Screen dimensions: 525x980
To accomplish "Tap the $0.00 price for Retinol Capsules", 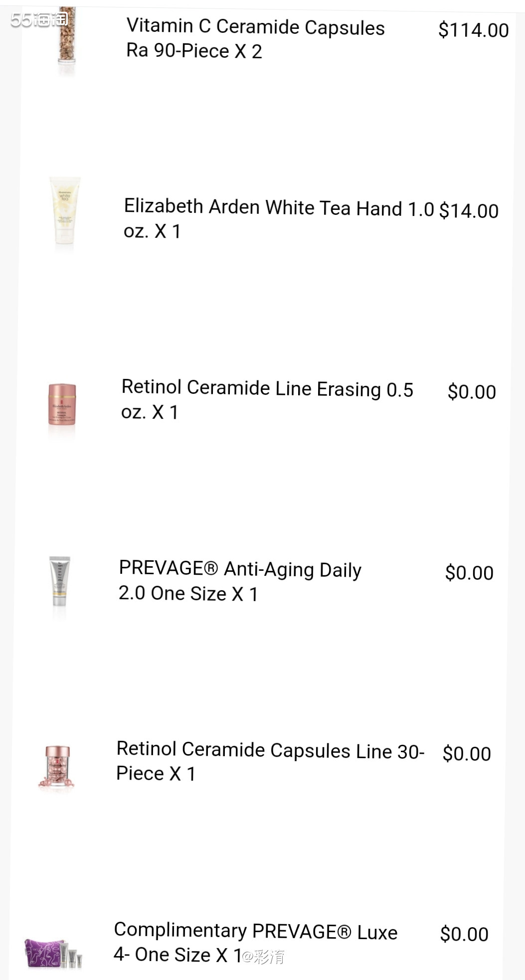I will (467, 754).
